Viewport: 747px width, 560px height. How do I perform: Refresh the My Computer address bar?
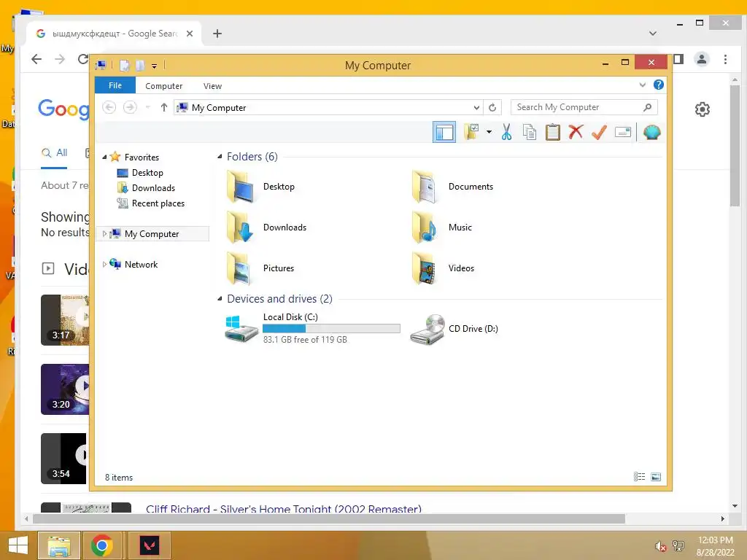(x=492, y=108)
